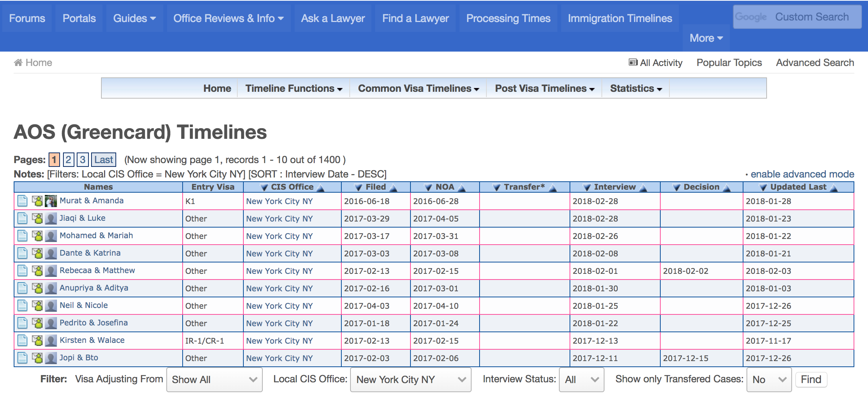Open Show only Transfered Cases select

coord(769,379)
